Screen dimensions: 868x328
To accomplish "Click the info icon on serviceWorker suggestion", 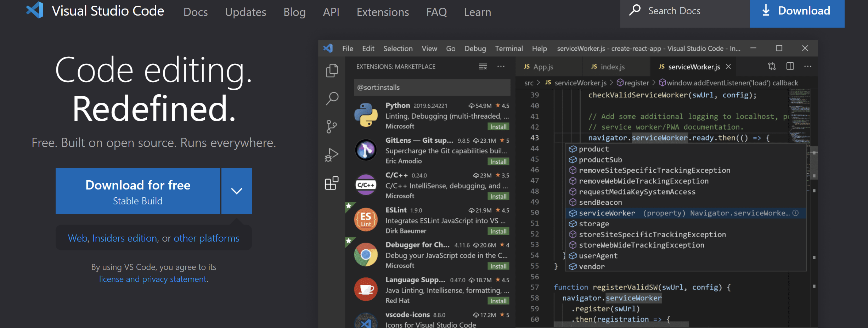I will [795, 213].
